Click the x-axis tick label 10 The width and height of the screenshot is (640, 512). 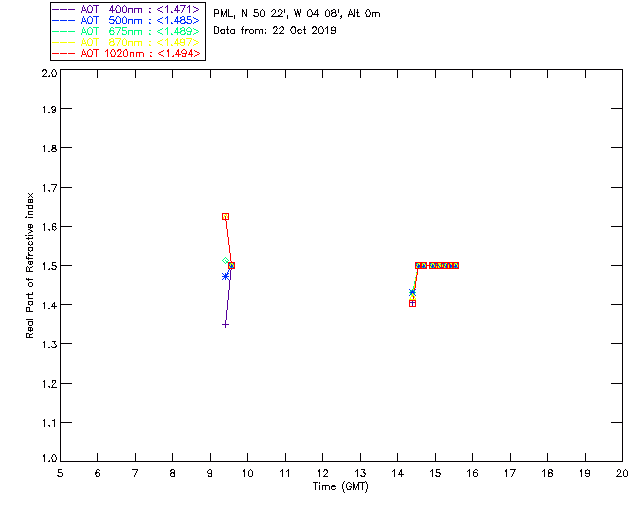pos(247,473)
